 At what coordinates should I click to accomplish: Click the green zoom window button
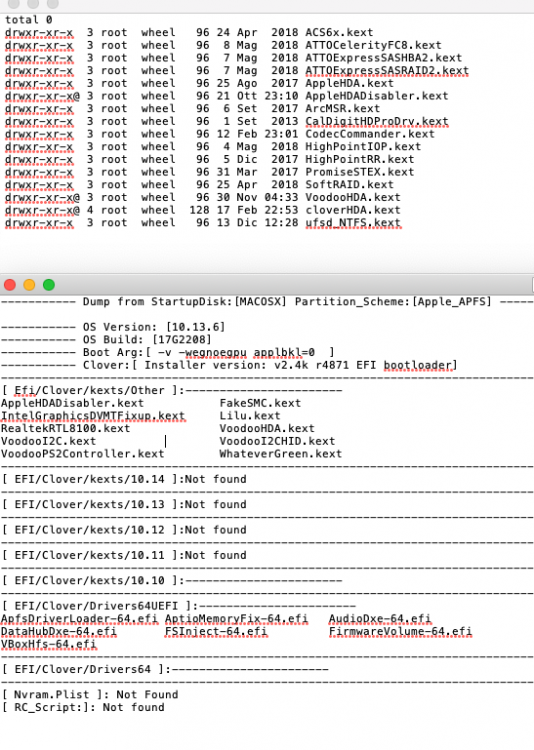pyautogui.click(x=49, y=285)
